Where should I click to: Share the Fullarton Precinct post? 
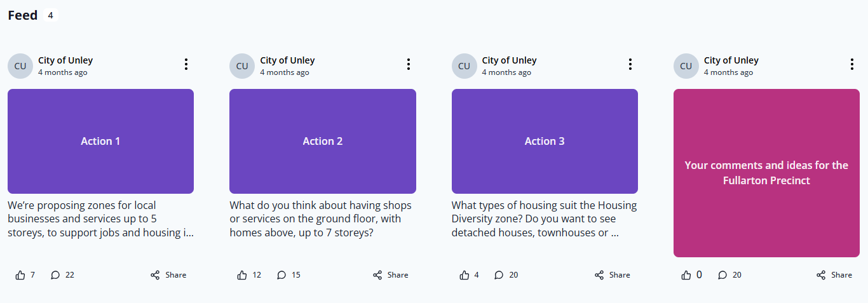click(834, 275)
